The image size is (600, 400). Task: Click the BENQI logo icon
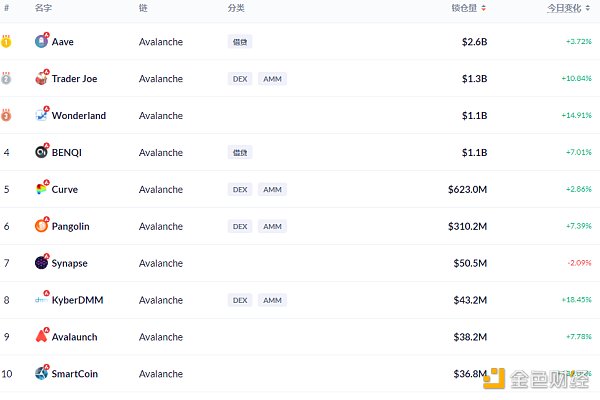[x=41, y=153]
